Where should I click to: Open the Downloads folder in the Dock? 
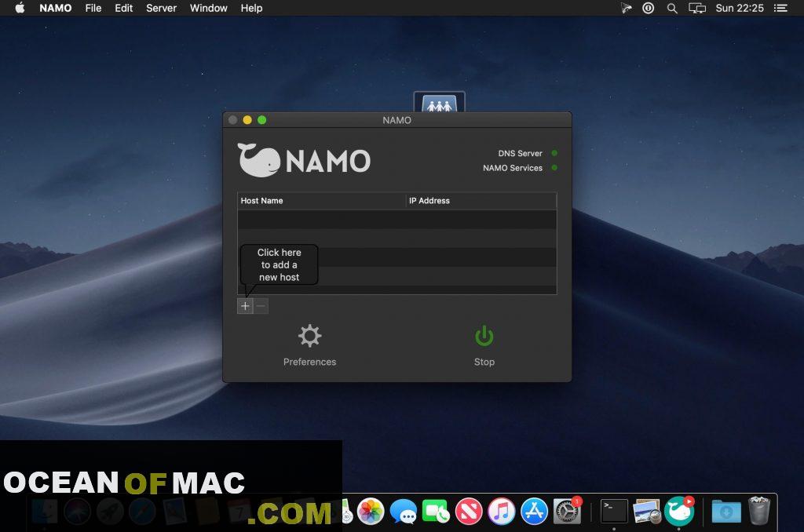click(726, 512)
